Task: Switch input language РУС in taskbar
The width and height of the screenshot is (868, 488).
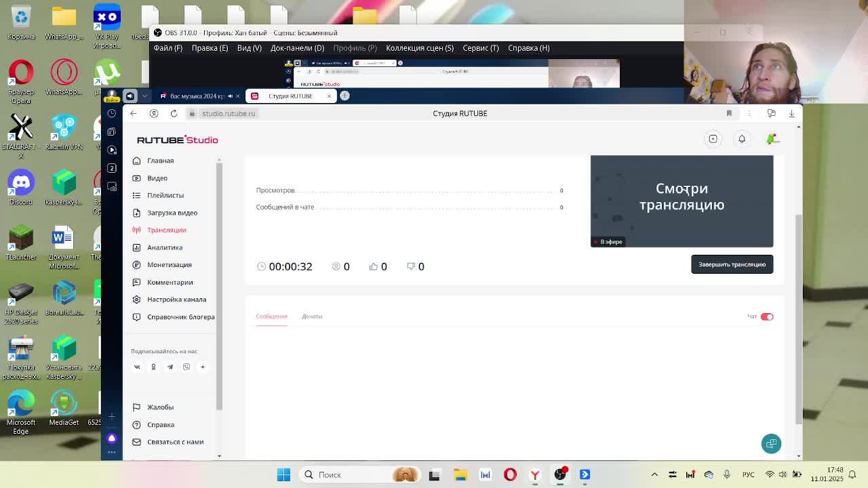Action: point(748,475)
